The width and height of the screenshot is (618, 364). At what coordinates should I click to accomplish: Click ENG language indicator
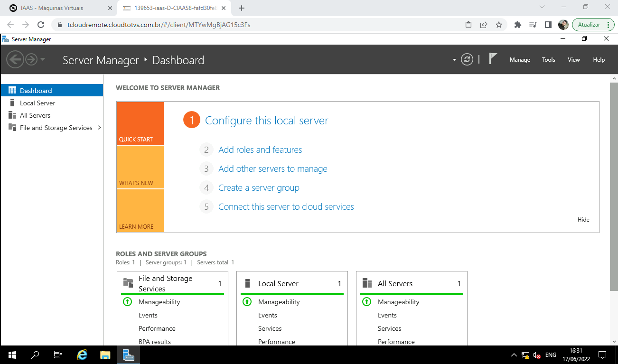(551, 355)
